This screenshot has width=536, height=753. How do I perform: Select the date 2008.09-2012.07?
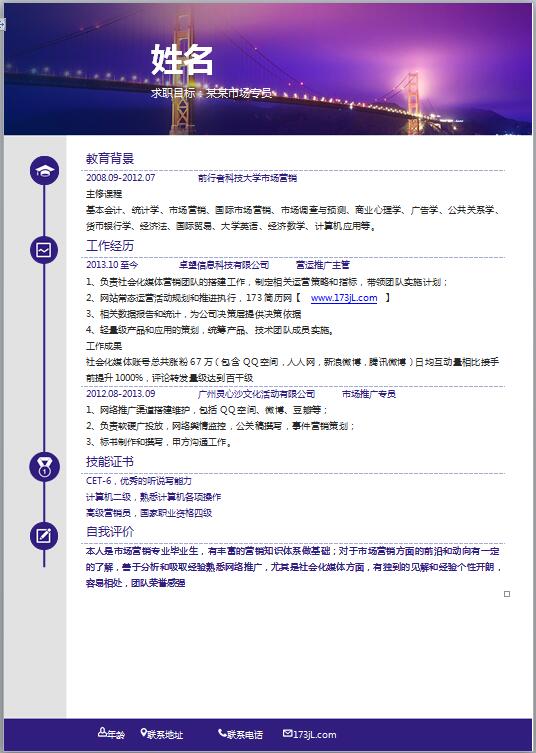click(121, 178)
